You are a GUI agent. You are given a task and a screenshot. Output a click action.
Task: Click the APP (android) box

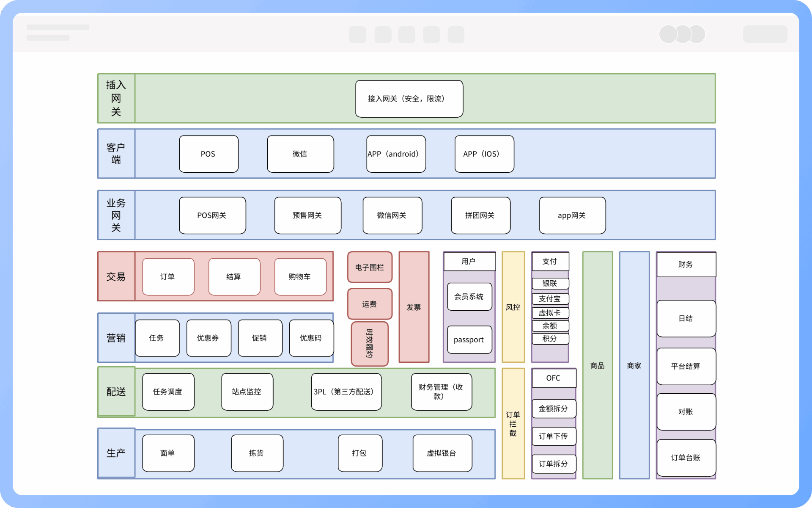tap(396, 154)
